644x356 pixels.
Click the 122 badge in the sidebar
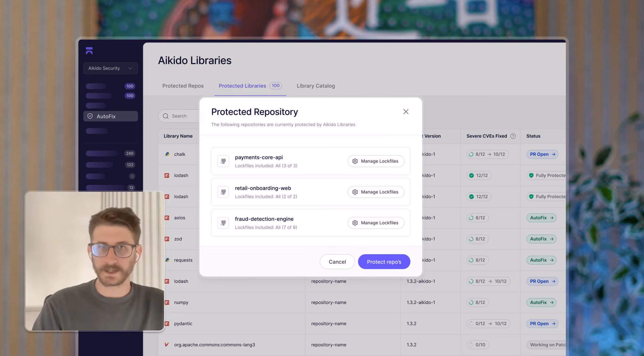(130, 165)
